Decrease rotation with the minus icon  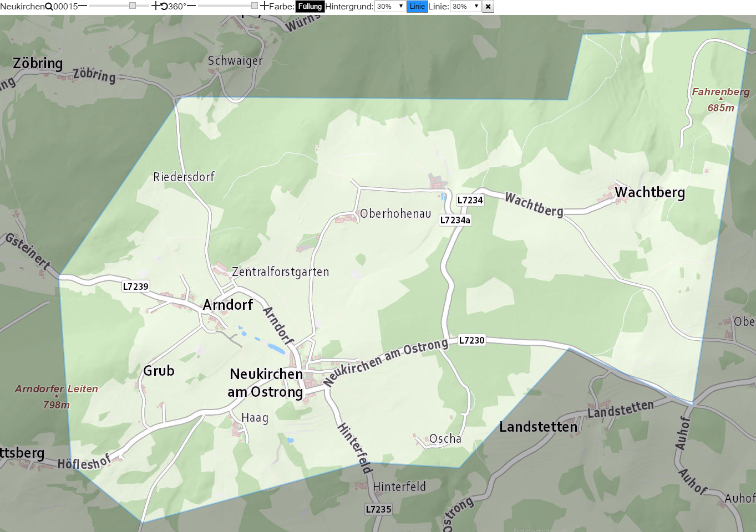(x=191, y=6)
